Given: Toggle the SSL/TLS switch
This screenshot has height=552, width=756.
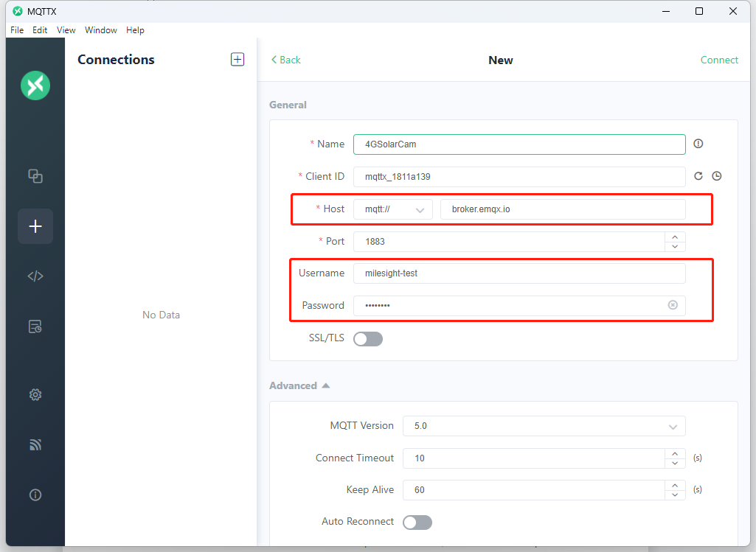Looking at the screenshot, I should [368, 339].
